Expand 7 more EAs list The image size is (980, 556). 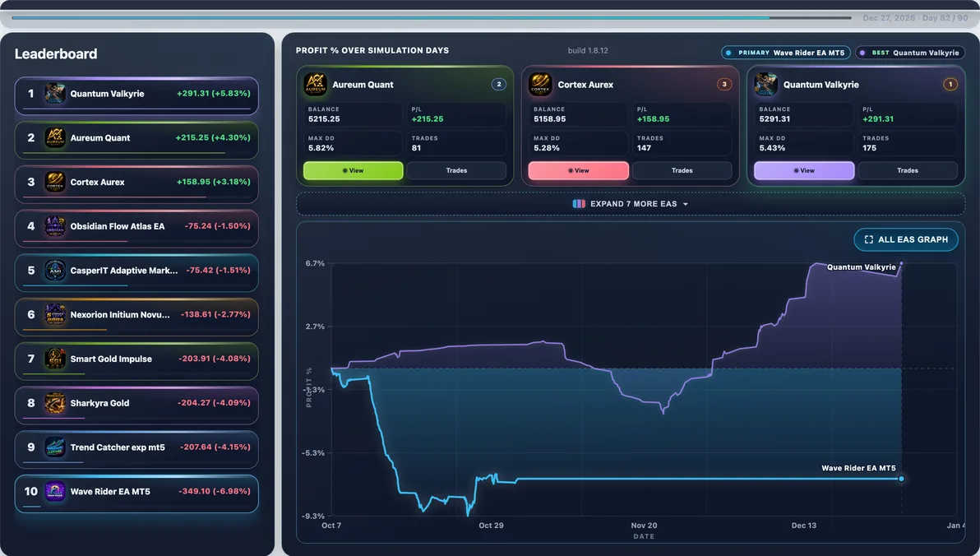631,204
